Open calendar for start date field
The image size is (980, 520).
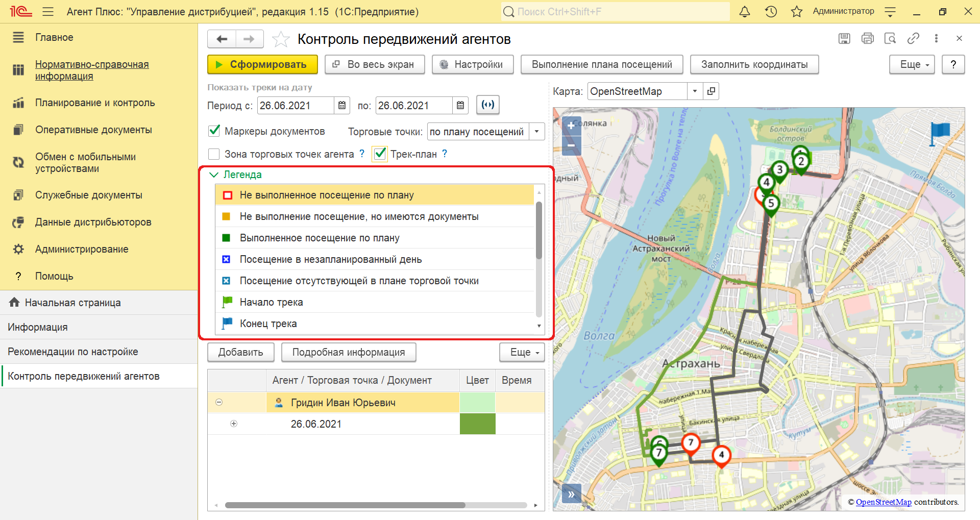tap(342, 106)
